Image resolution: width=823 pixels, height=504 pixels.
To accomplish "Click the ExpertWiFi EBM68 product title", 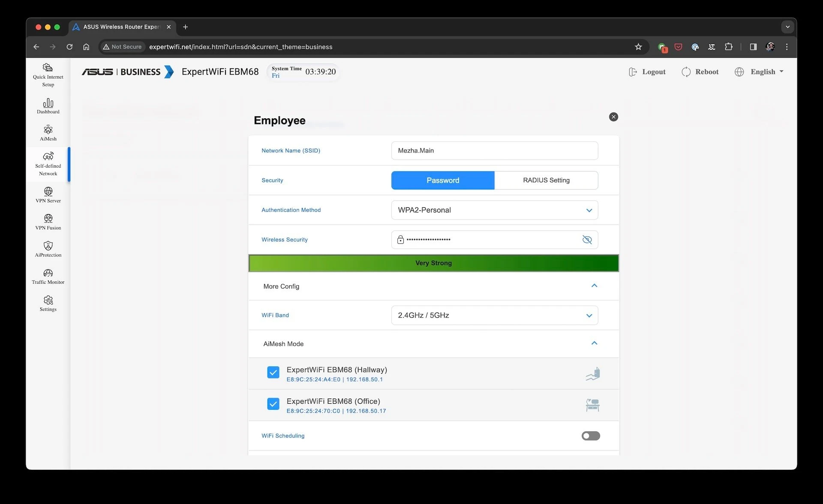I will (220, 72).
